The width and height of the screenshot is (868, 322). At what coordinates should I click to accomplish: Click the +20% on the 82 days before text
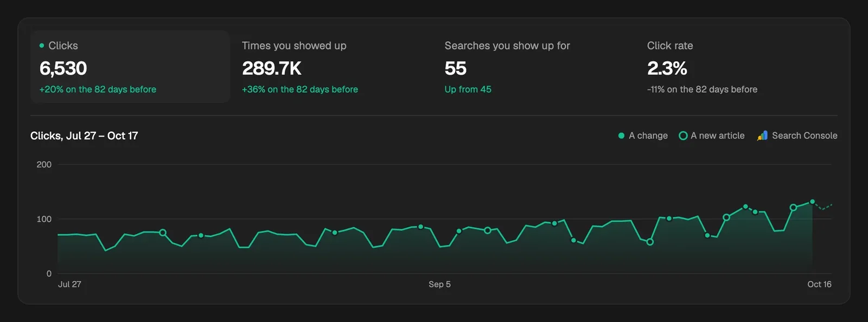pyautogui.click(x=98, y=89)
